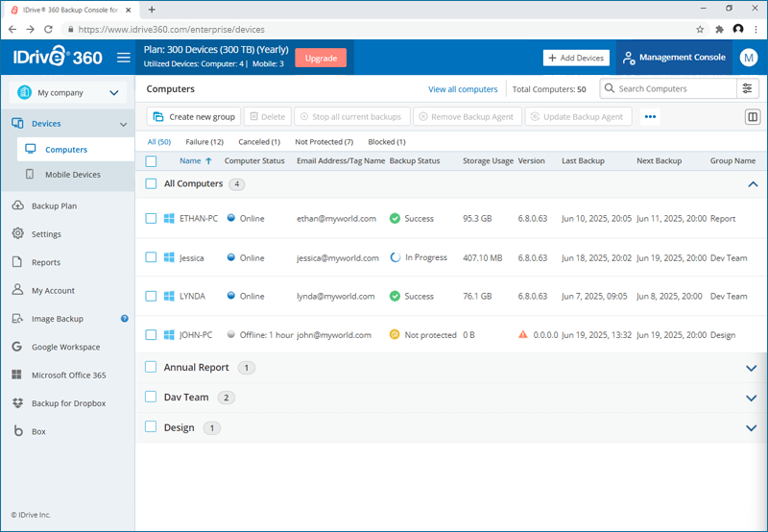Tick the checkbox for Jessica computer
768x532 pixels.
151,257
